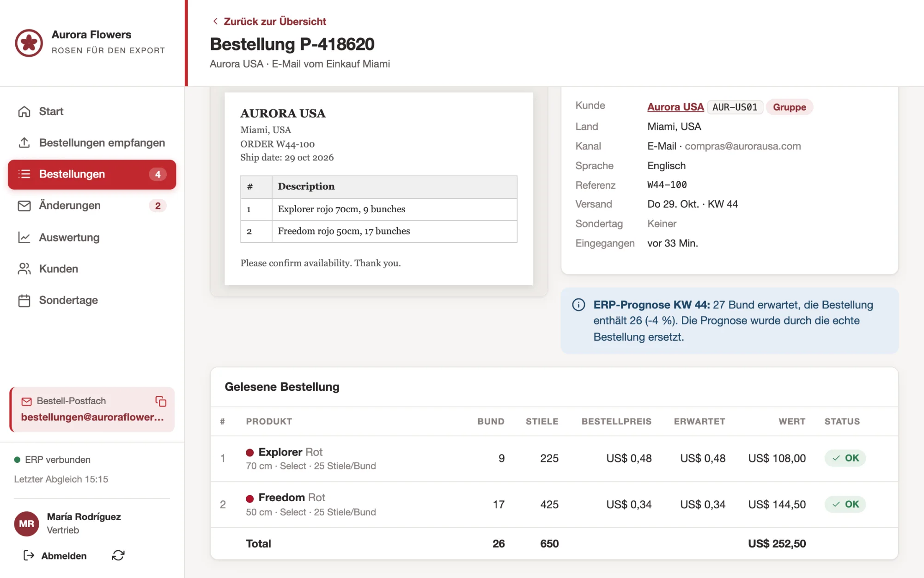Open Auswertung analytics
Image resolution: width=924 pixels, height=578 pixels.
coord(92,237)
